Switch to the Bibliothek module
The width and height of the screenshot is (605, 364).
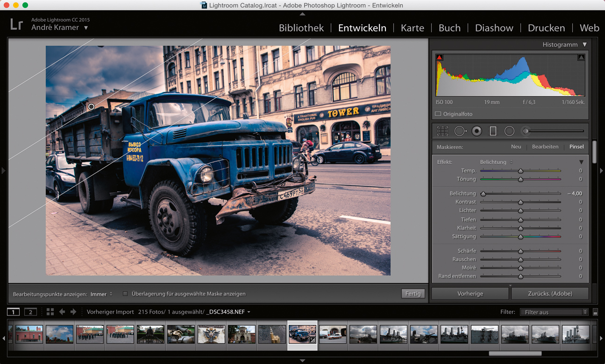pyautogui.click(x=301, y=28)
